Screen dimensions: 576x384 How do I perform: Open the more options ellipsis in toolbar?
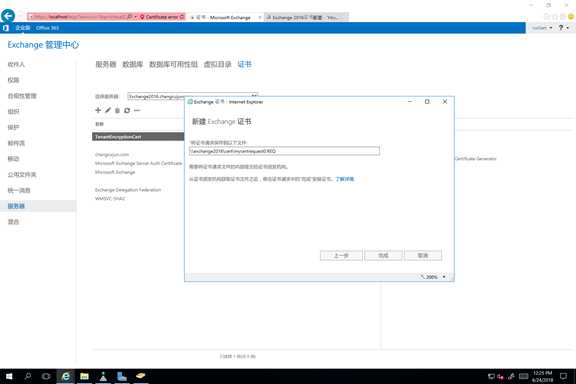coord(137,110)
